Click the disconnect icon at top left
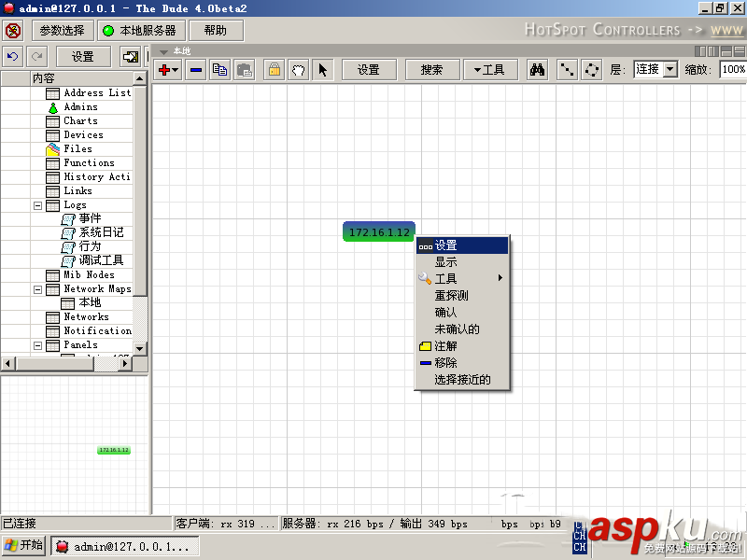Viewport: 747px width, 560px height. [x=13, y=31]
